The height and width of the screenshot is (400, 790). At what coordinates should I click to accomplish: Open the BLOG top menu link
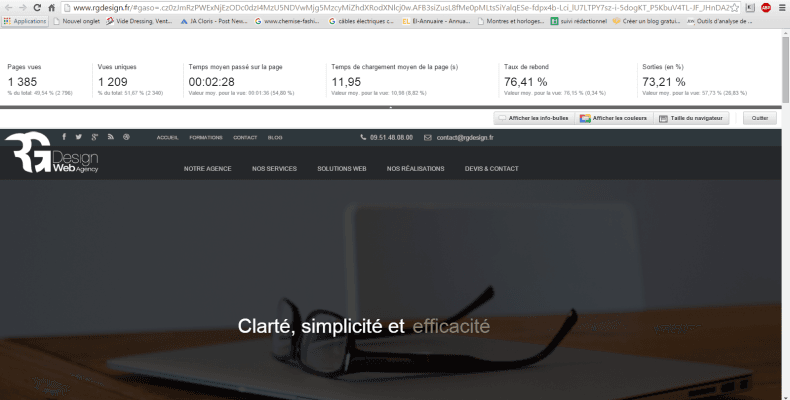click(275, 138)
